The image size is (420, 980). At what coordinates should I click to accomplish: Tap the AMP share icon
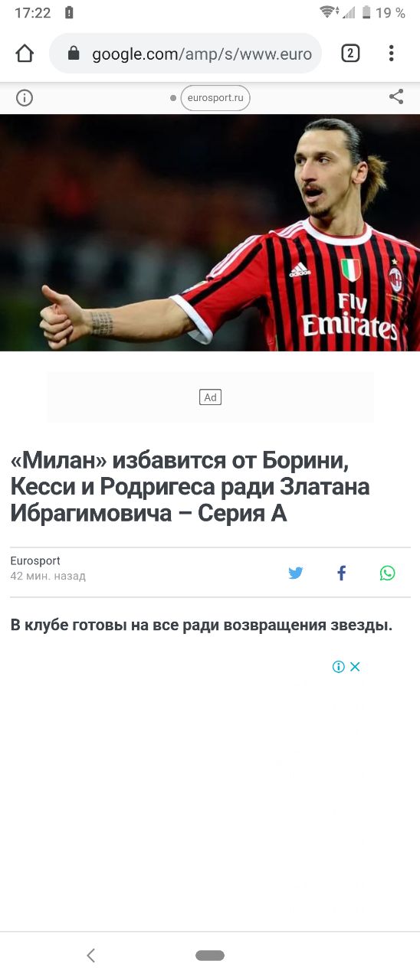click(396, 97)
